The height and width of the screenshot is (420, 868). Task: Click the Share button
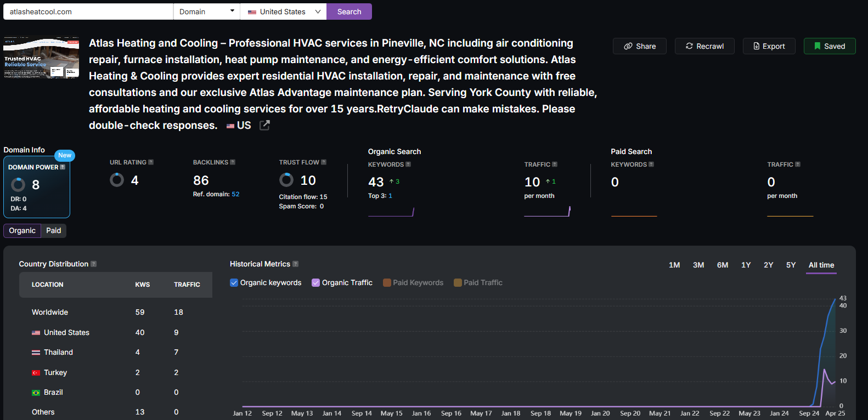point(640,46)
